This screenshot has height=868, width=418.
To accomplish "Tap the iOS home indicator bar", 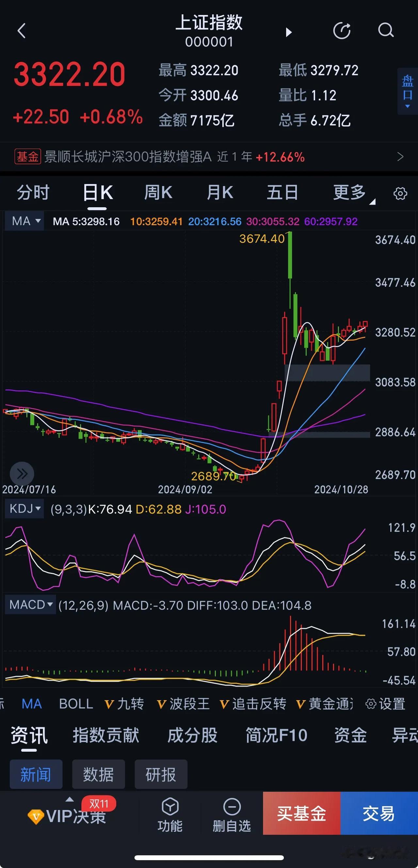I will [209, 857].
